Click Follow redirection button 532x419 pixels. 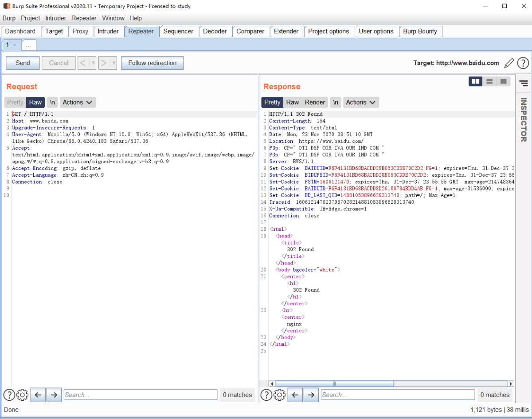152,63
